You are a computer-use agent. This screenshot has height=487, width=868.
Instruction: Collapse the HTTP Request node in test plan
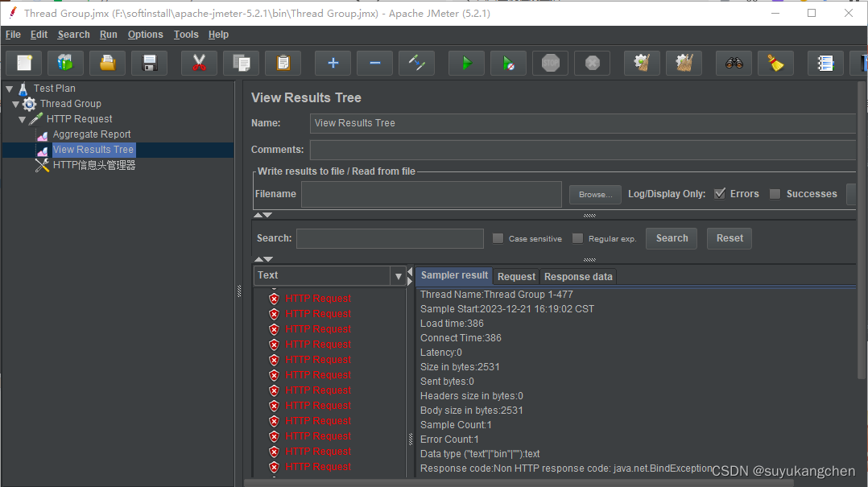(x=23, y=119)
